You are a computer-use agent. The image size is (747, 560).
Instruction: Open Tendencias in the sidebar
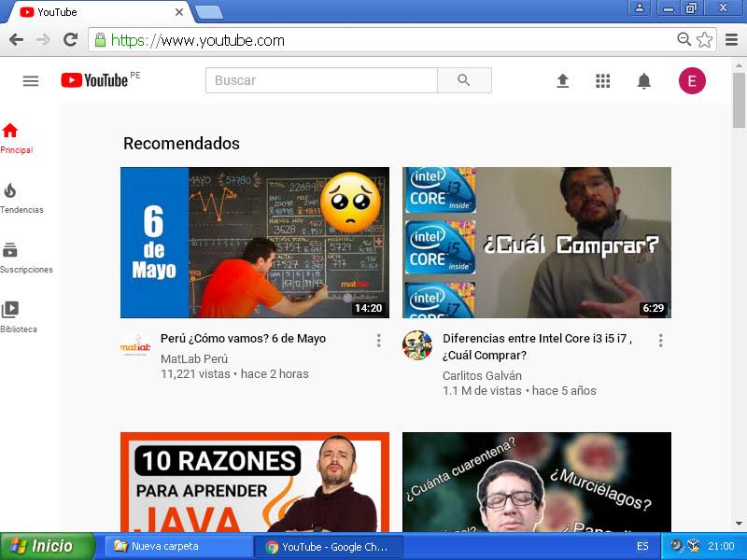point(21,199)
